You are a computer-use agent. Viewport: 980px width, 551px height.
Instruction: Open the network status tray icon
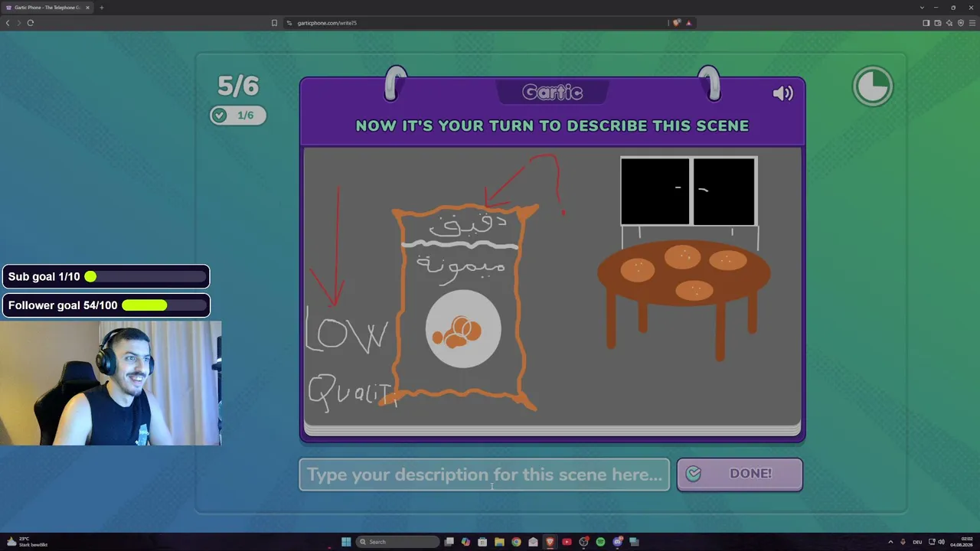tap(931, 542)
